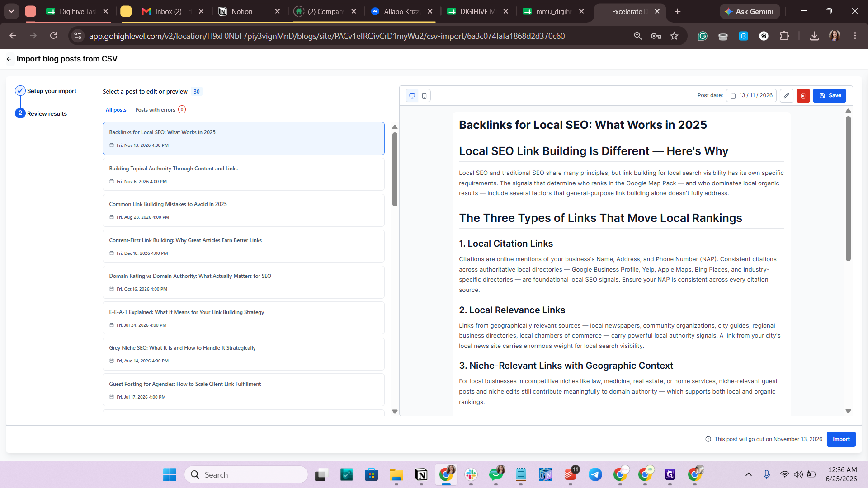The image size is (868, 488).
Task: Open the browser tab search dropdown
Action: tap(11, 11)
